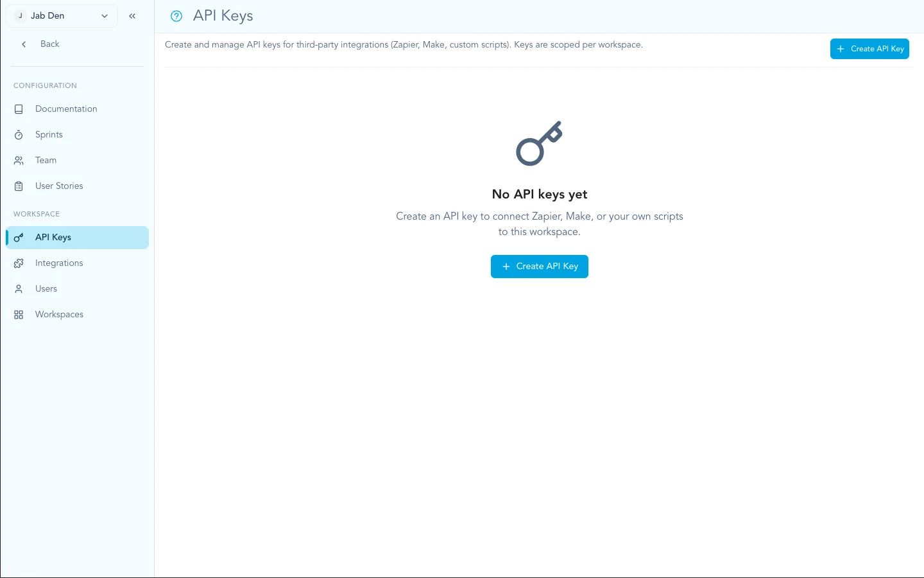Click the help icon beside API Keys title
The height and width of the screenshot is (578, 924).
coord(176,16)
